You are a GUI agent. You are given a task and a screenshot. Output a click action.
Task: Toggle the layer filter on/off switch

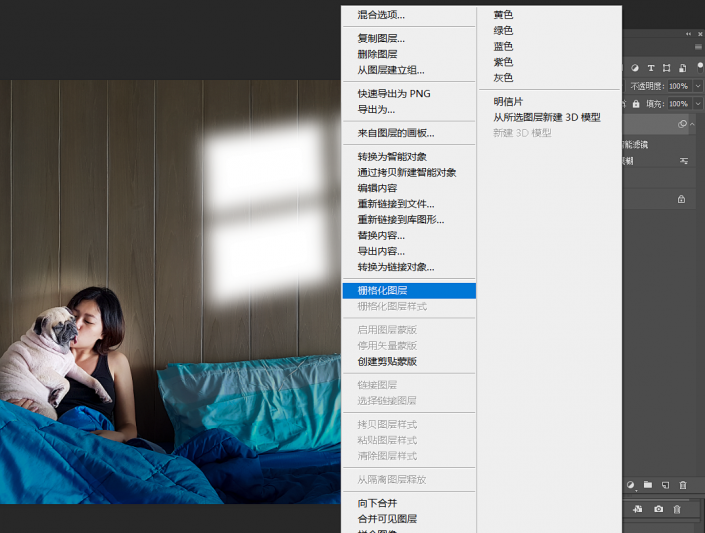click(700, 65)
